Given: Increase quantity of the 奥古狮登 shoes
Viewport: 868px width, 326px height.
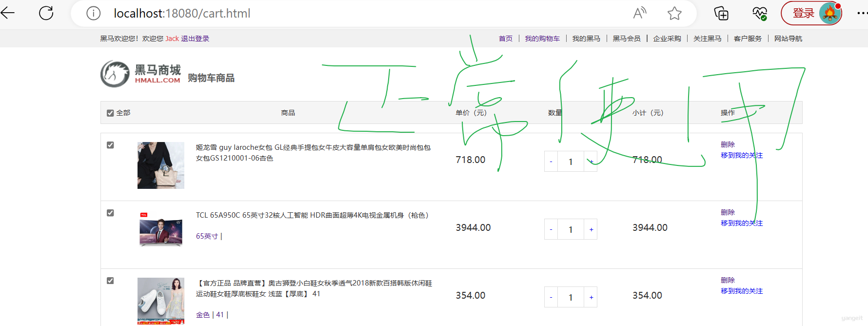Looking at the screenshot, I should [x=591, y=297].
